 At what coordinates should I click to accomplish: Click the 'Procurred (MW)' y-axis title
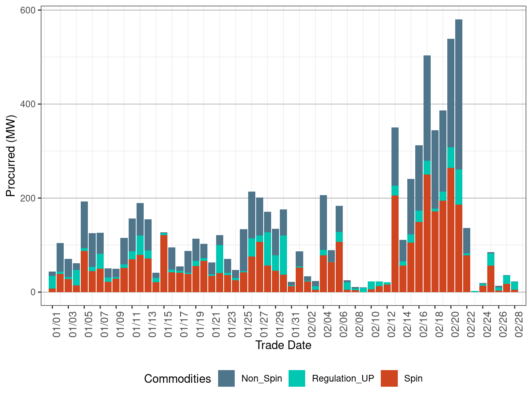(10, 156)
